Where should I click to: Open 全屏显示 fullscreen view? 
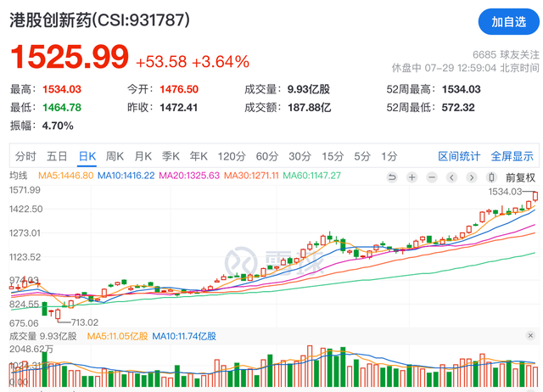click(512, 156)
